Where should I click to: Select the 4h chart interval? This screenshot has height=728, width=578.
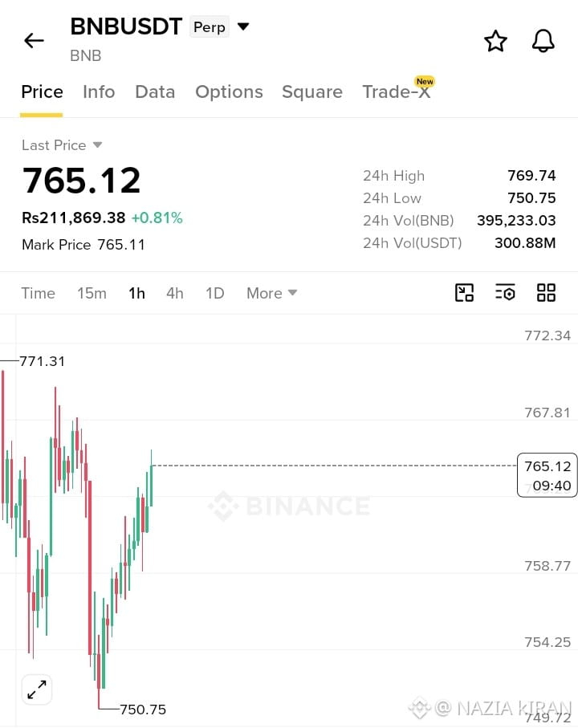point(174,294)
